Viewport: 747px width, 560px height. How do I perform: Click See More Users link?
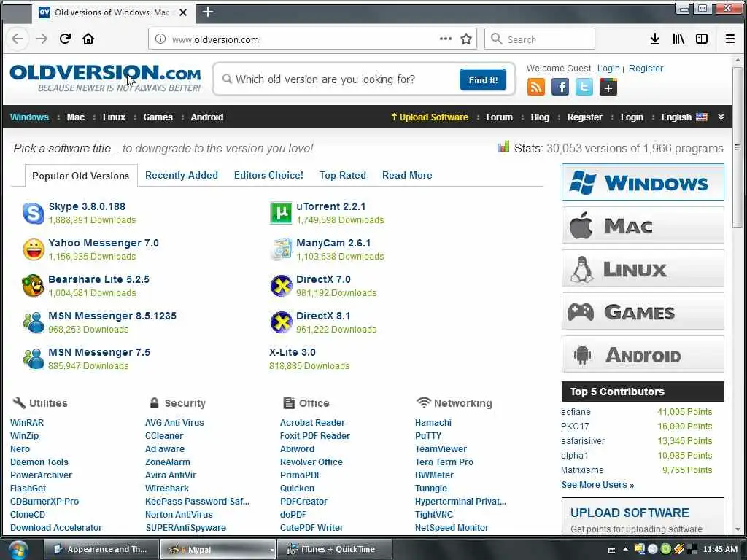point(597,485)
